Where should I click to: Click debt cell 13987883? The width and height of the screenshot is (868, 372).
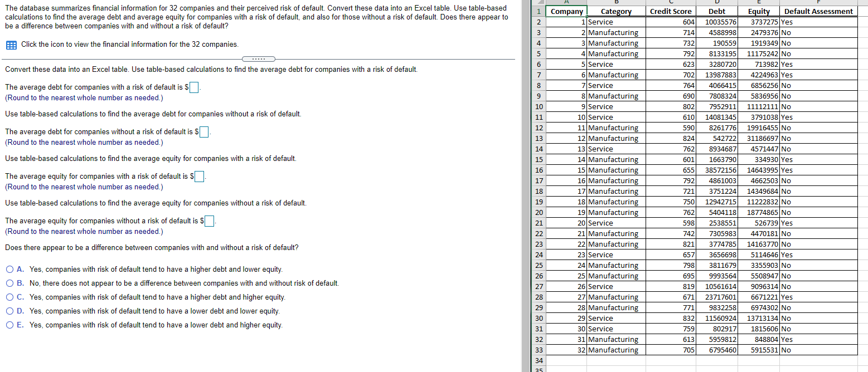[x=717, y=75]
